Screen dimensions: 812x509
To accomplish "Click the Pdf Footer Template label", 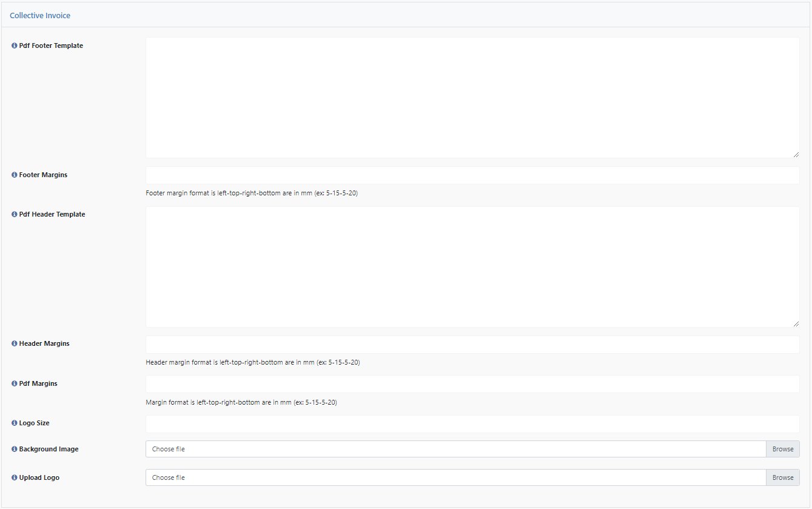I will (51, 46).
